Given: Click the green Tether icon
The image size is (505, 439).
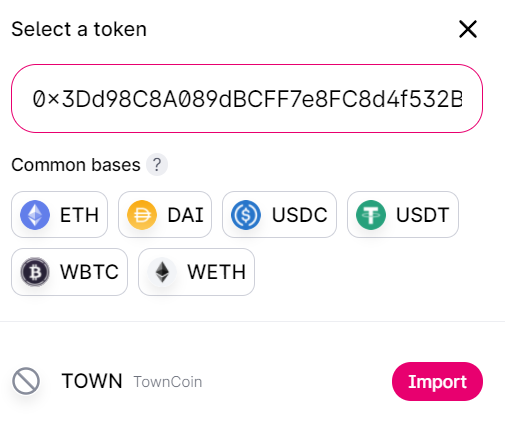Looking at the screenshot, I should click(371, 215).
